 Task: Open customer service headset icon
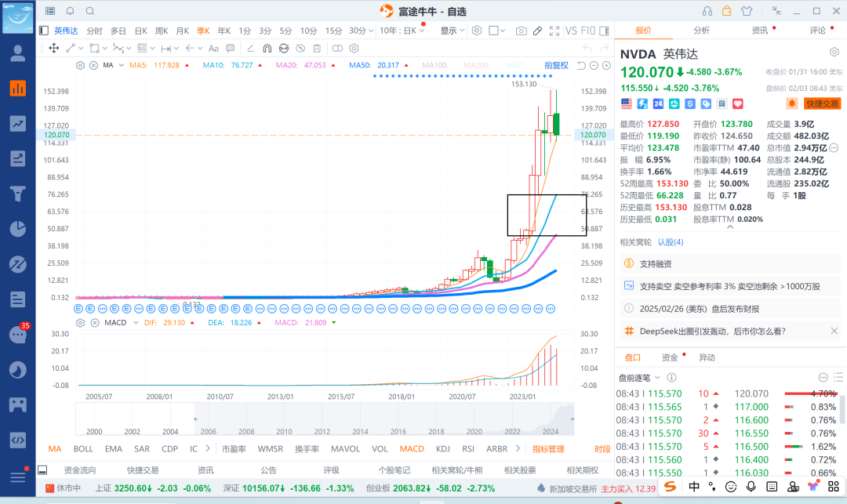(x=707, y=11)
